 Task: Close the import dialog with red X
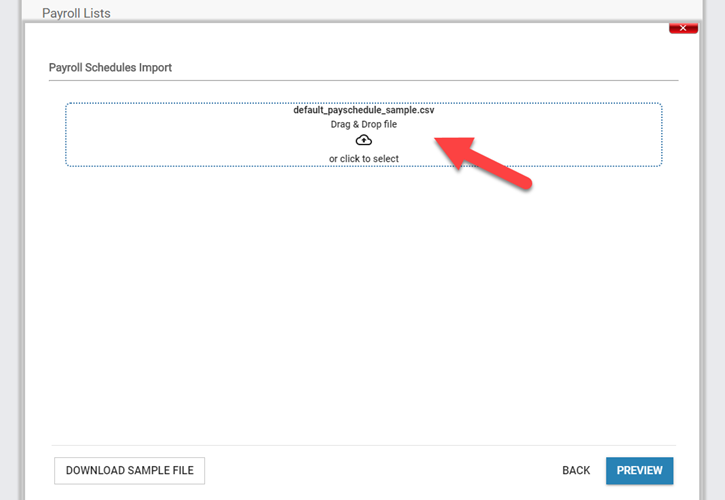pos(683,28)
